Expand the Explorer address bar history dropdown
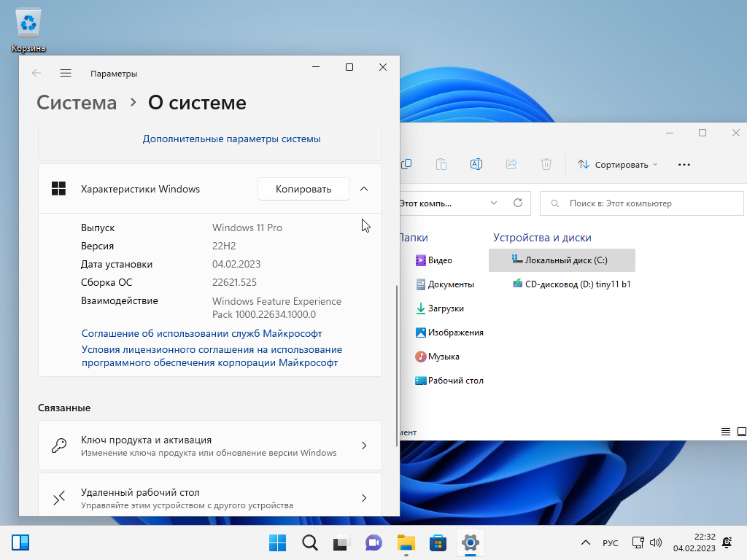This screenshot has width=747, height=560. 494,203
